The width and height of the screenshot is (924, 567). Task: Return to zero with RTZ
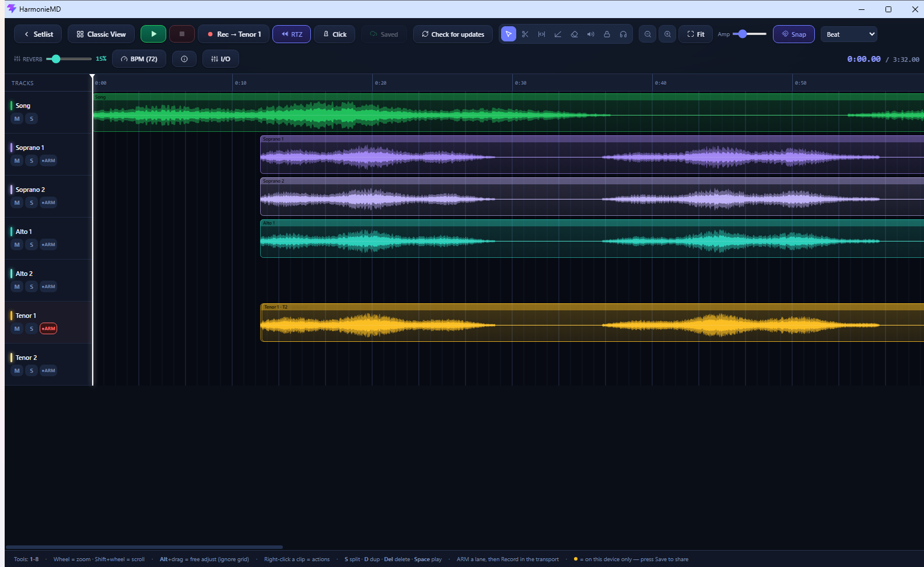click(292, 34)
